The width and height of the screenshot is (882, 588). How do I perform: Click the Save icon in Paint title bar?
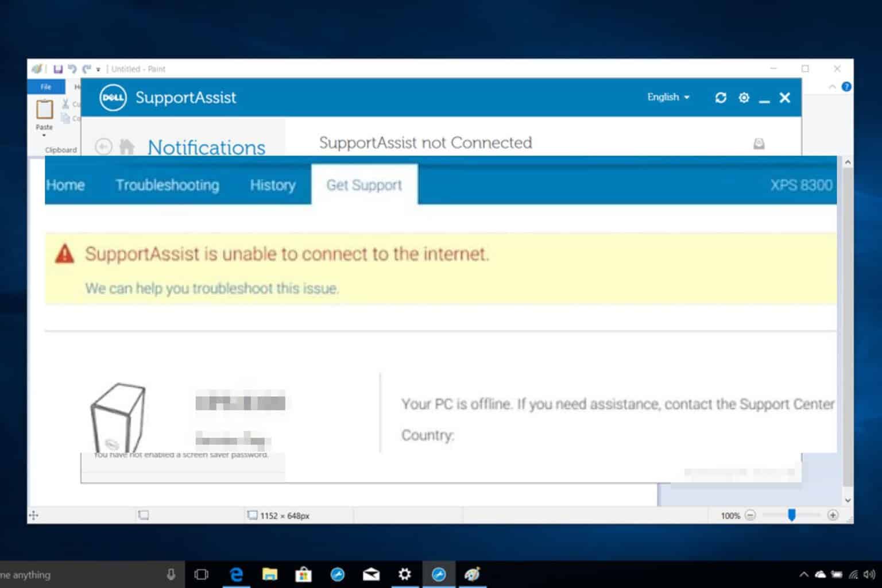pyautogui.click(x=58, y=69)
